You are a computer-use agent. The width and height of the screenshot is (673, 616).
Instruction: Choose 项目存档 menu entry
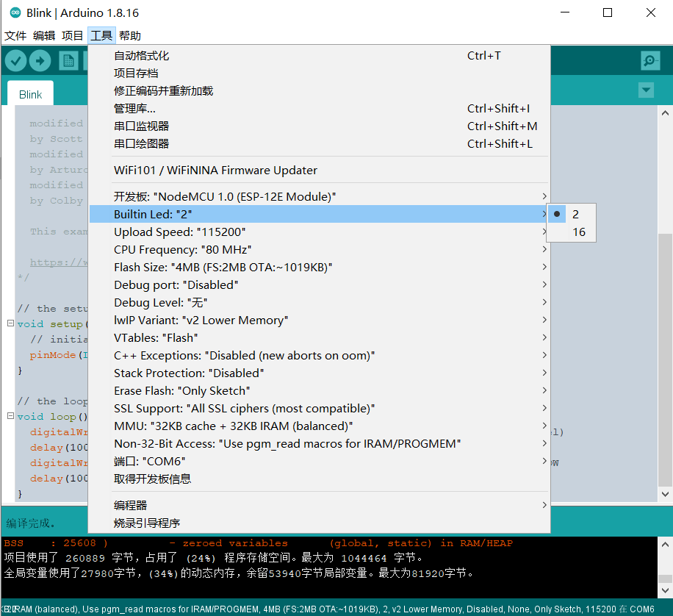coord(320,73)
